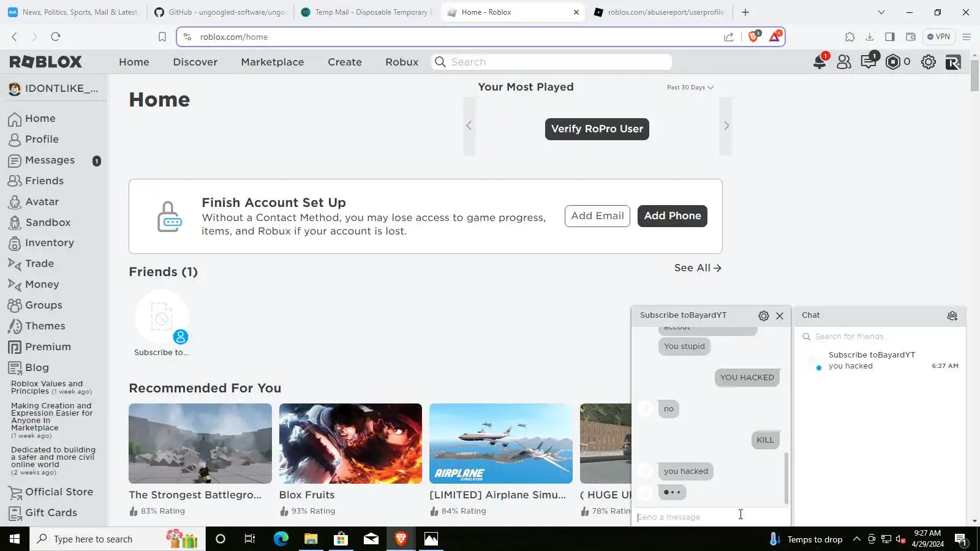Click the Roblox logo
980x551 pixels.
46,62
